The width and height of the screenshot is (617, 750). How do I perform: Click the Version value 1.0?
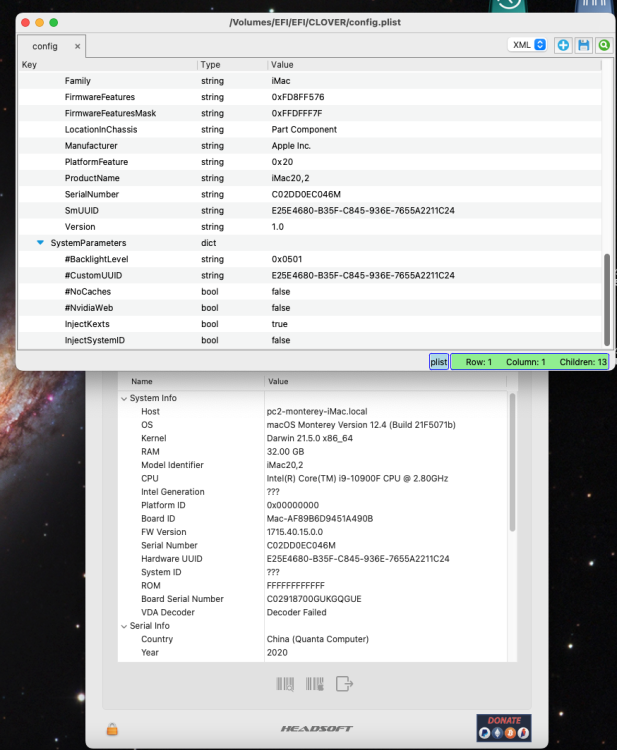pos(277,227)
